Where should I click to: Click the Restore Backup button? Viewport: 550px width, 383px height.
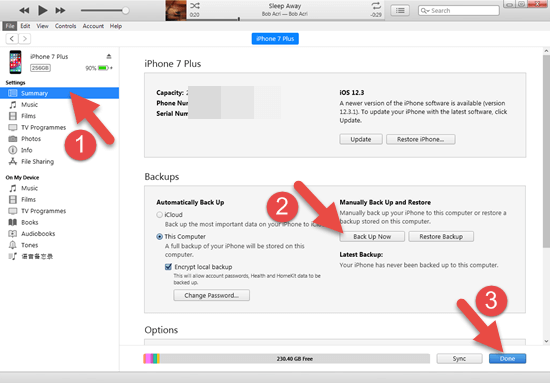click(441, 237)
